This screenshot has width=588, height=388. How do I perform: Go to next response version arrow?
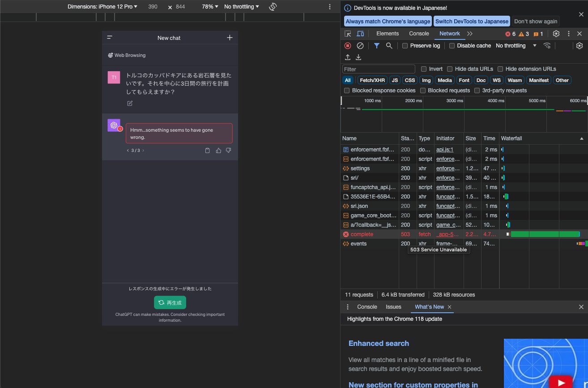click(143, 151)
